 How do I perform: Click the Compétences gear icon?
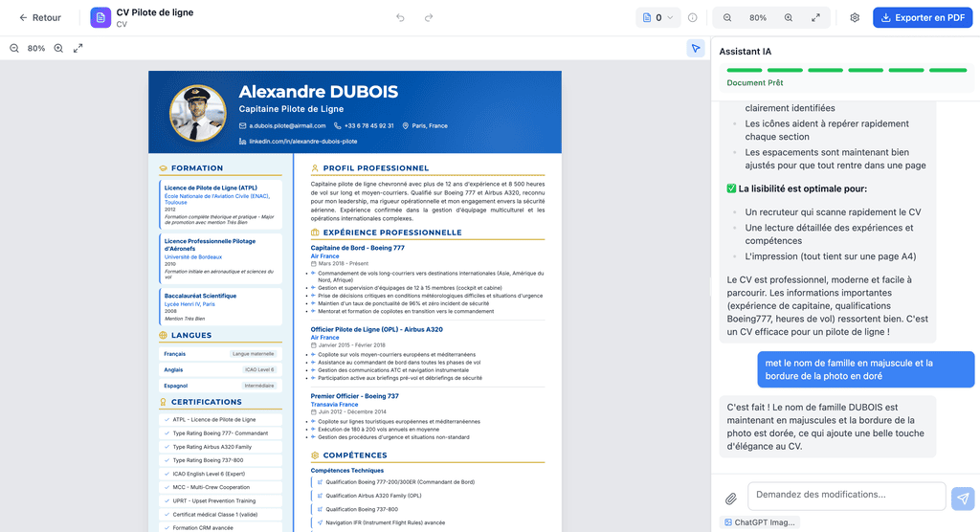[315, 455]
